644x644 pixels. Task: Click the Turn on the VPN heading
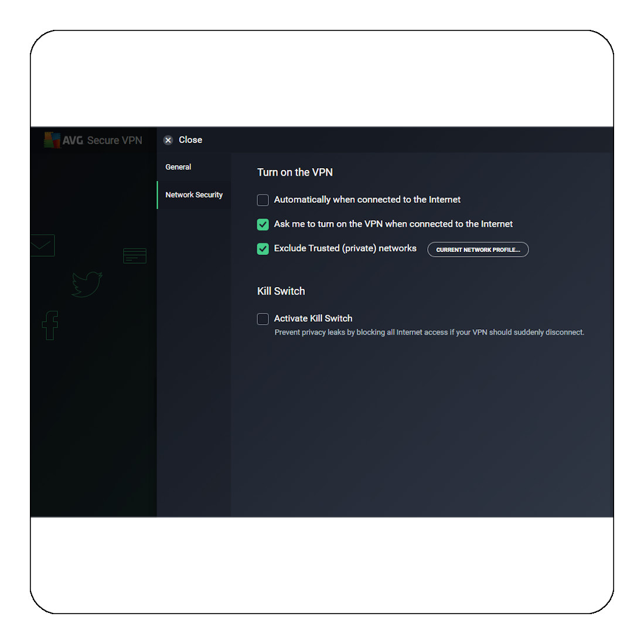click(295, 172)
